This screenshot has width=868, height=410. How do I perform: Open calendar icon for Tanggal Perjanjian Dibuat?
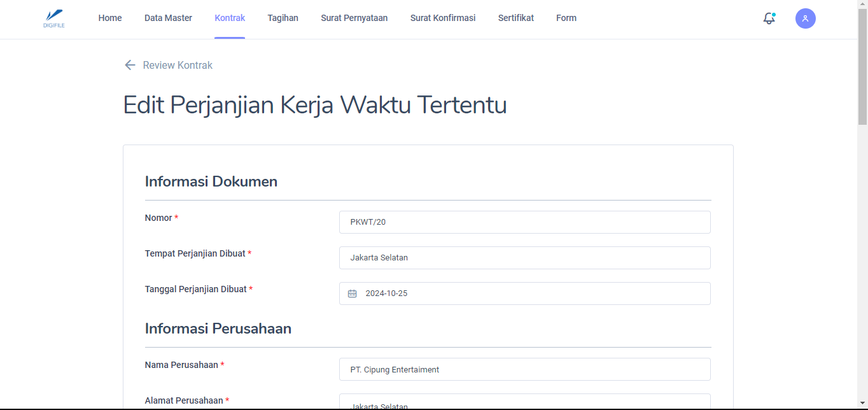pyautogui.click(x=352, y=293)
